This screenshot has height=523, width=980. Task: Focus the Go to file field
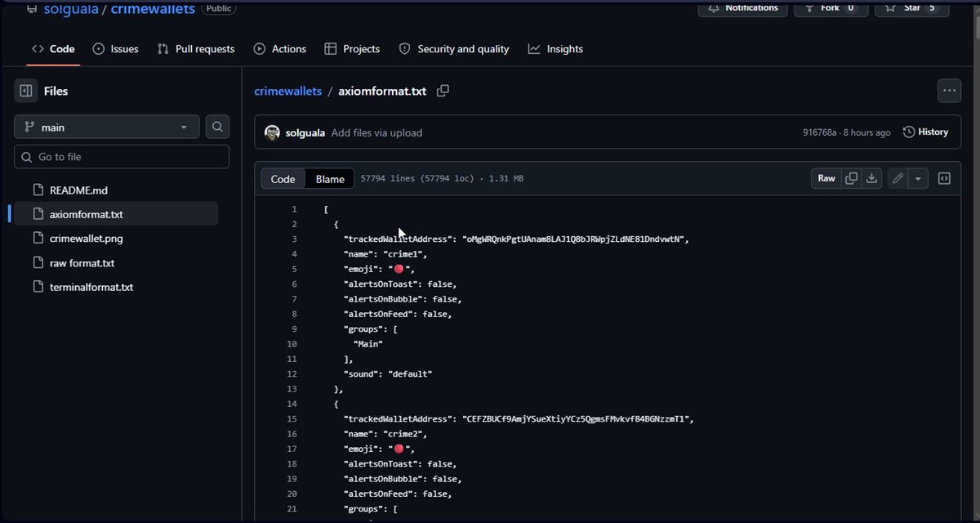[122, 157]
